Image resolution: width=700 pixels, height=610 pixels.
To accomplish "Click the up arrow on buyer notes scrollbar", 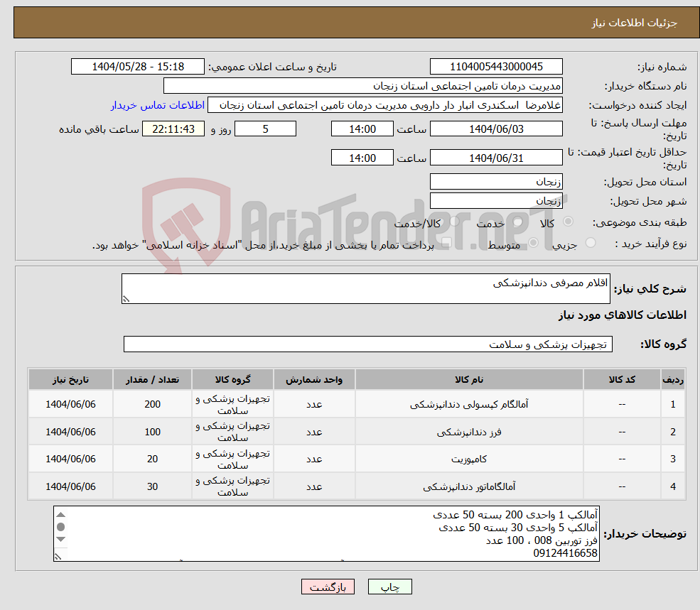I will pyautogui.click(x=60, y=513).
